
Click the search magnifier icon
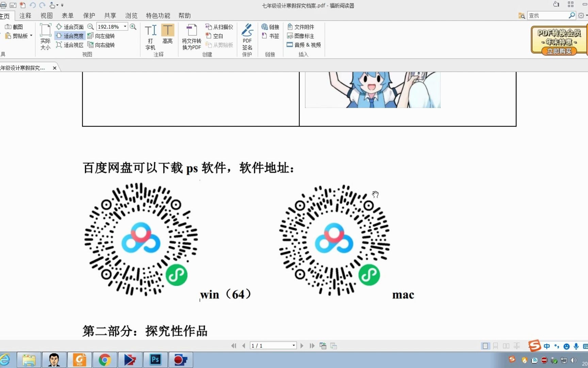(x=572, y=15)
